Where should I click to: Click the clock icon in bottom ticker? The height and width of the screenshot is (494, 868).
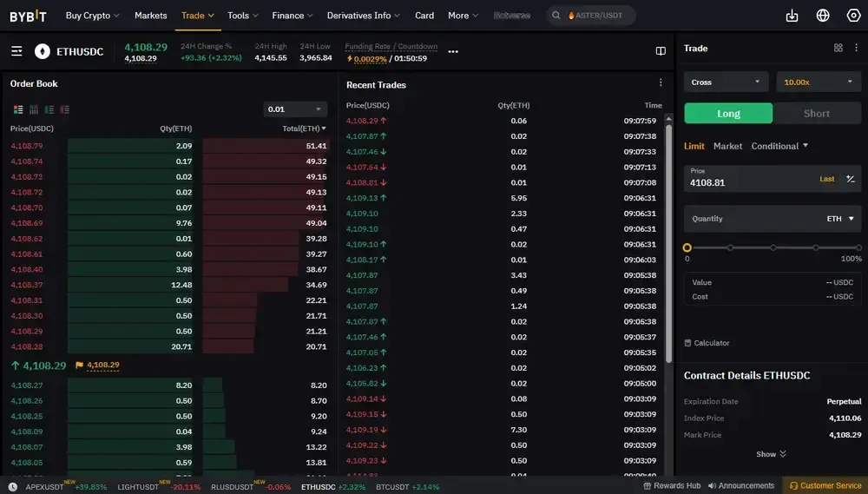13,487
